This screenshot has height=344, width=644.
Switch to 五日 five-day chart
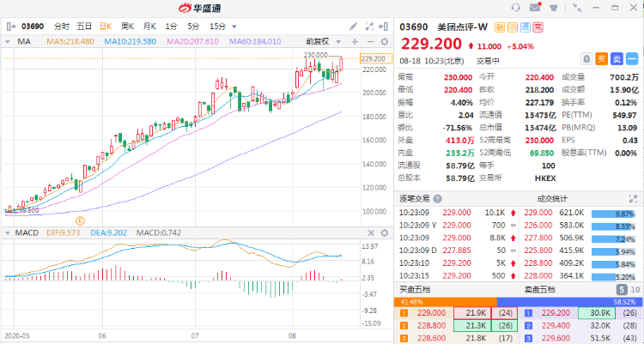84,27
